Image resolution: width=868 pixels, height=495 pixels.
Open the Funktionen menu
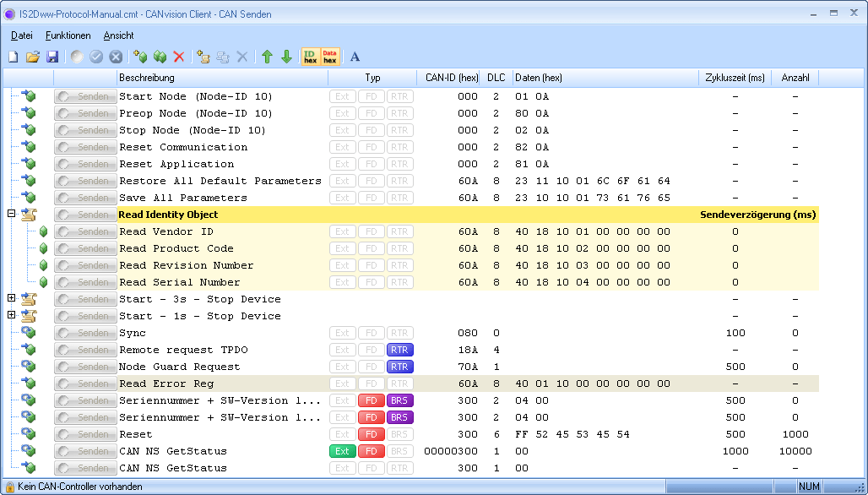click(x=68, y=35)
